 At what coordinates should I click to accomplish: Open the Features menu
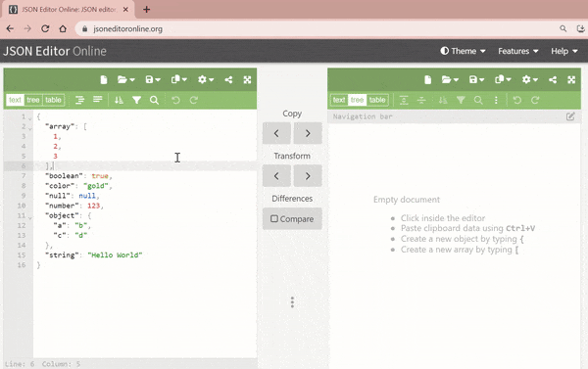[517, 51]
